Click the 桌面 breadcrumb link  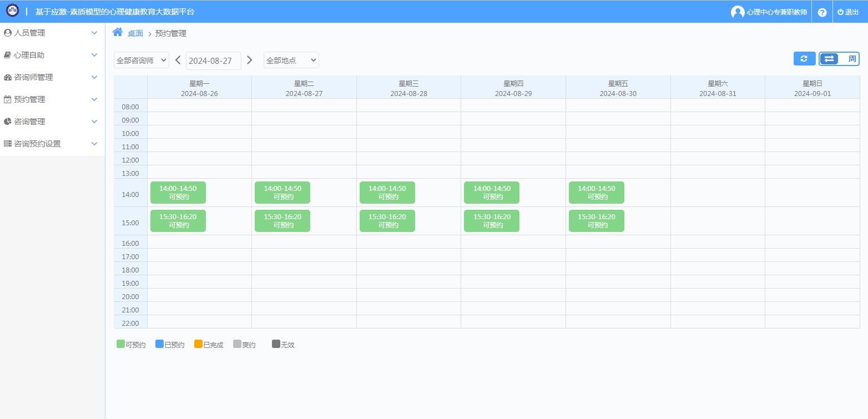tap(135, 34)
